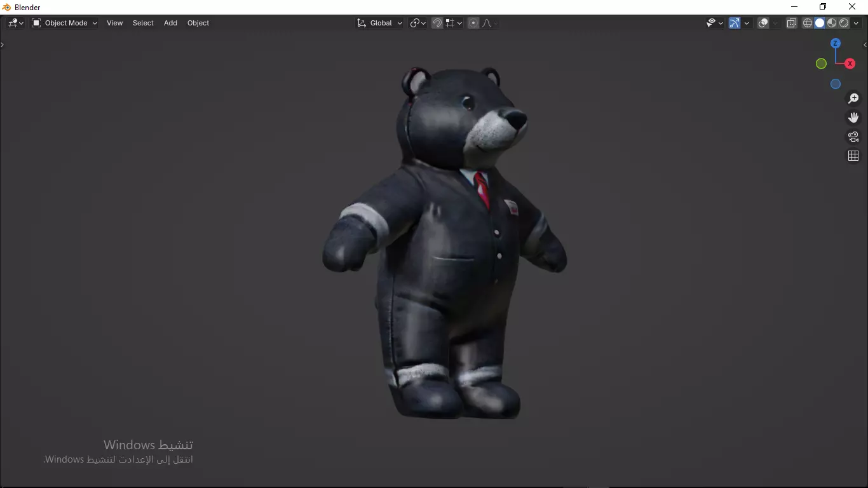The height and width of the screenshot is (488, 868).
Task: Click the pan view hand icon
Action: (x=853, y=118)
